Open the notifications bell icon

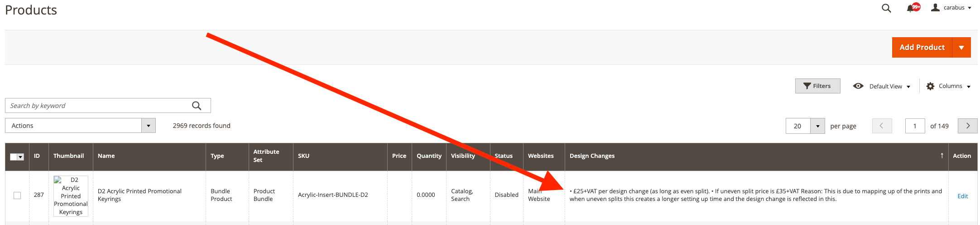click(x=910, y=8)
